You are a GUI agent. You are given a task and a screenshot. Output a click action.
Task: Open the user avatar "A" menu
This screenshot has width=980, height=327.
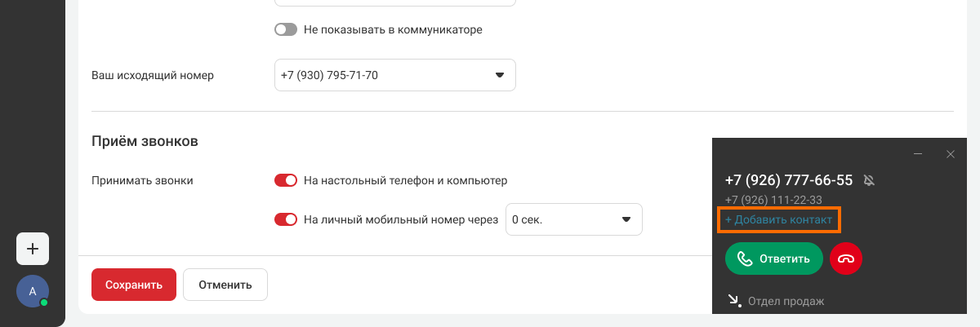pos(33,291)
